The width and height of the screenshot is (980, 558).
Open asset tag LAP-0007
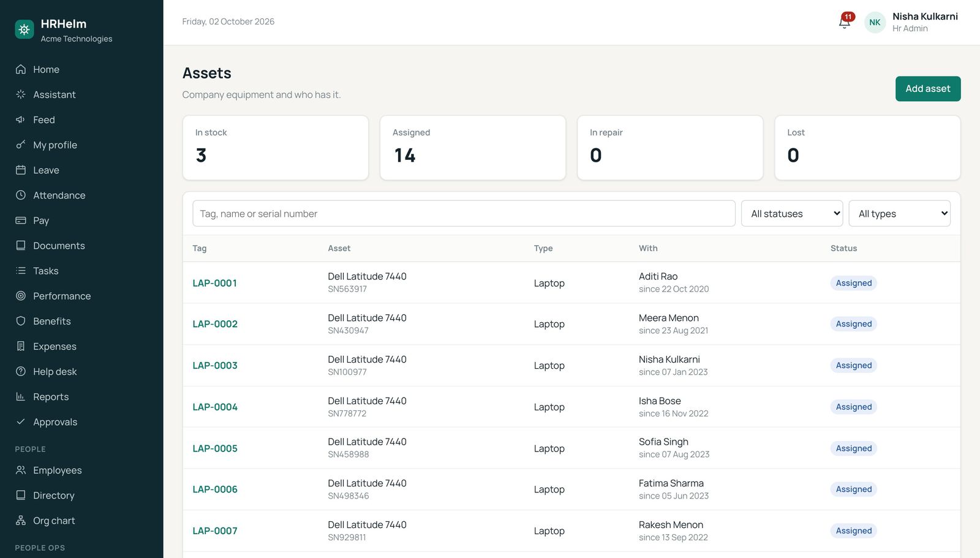(x=215, y=531)
